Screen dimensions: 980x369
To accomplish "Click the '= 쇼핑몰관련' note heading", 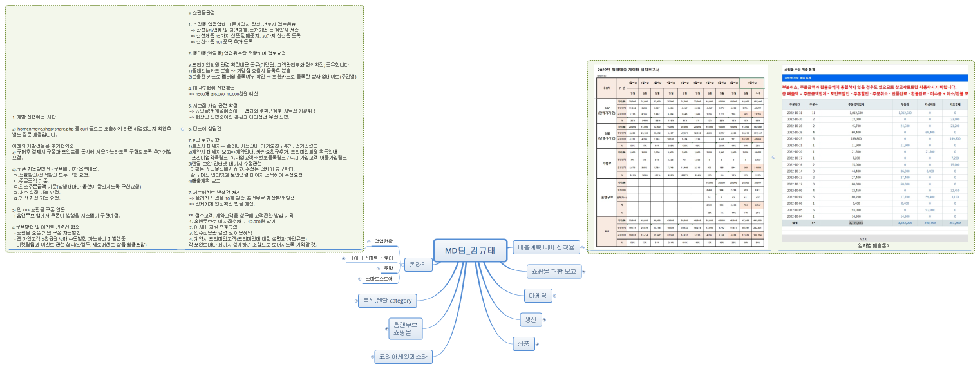I will 202,14.
